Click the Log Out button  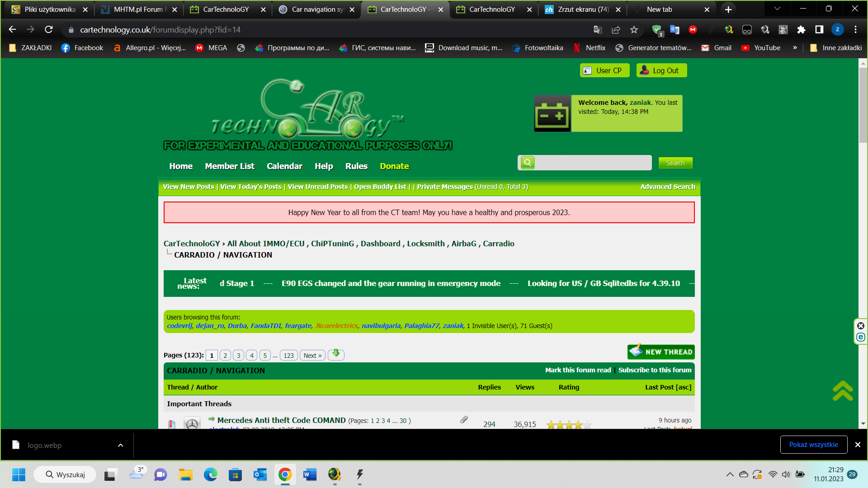coord(661,70)
